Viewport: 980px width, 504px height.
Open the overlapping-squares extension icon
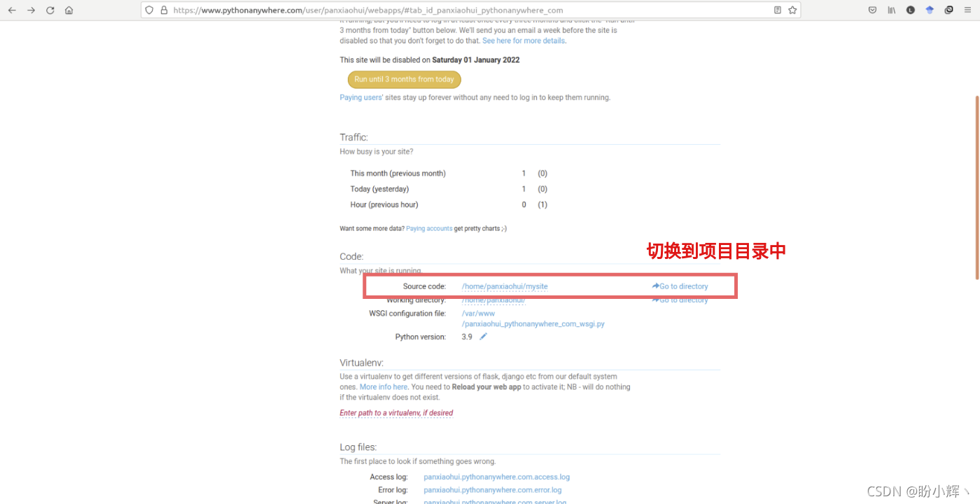pyautogui.click(x=949, y=10)
